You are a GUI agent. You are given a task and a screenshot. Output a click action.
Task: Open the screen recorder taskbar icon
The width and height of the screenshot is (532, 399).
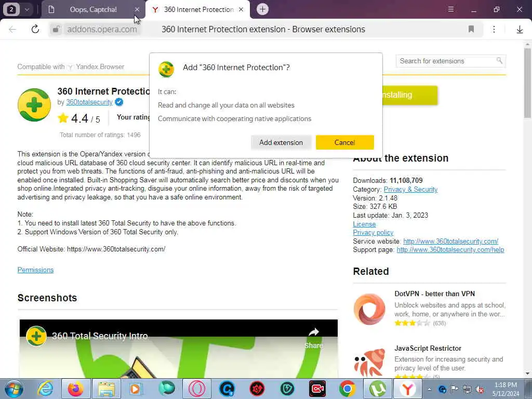pyautogui.click(x=317, y=389)
